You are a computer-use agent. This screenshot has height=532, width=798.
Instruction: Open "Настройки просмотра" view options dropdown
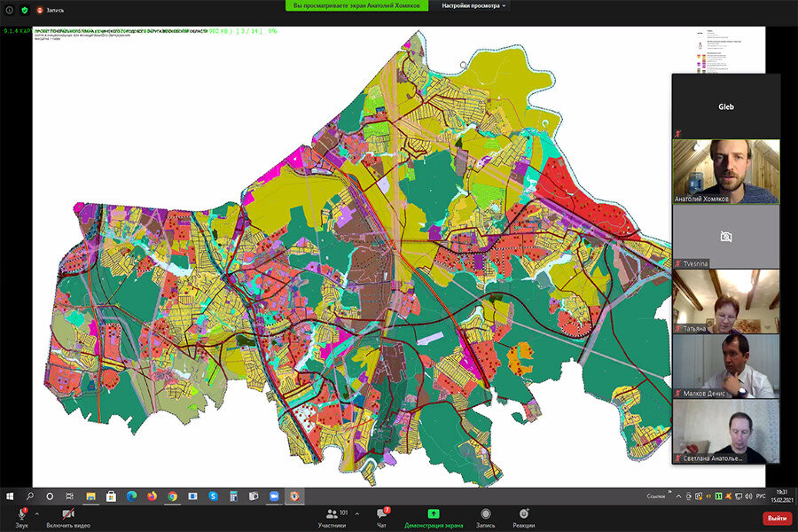pos(473,5)
